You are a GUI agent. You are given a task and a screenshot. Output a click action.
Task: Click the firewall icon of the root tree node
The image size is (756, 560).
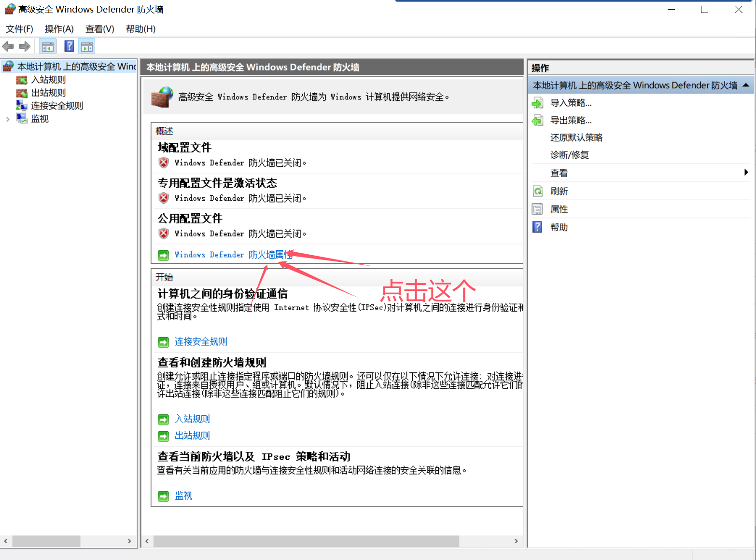click(x=8, y=66)
